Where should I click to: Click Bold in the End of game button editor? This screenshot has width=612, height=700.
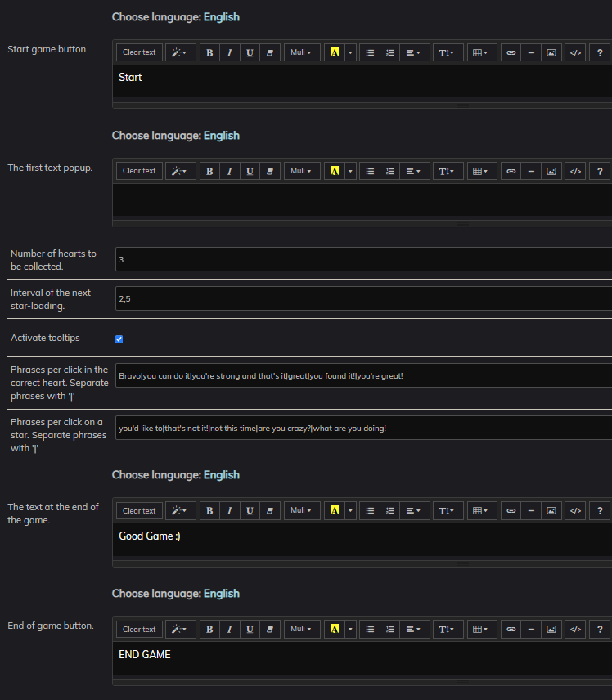(209, 630)
